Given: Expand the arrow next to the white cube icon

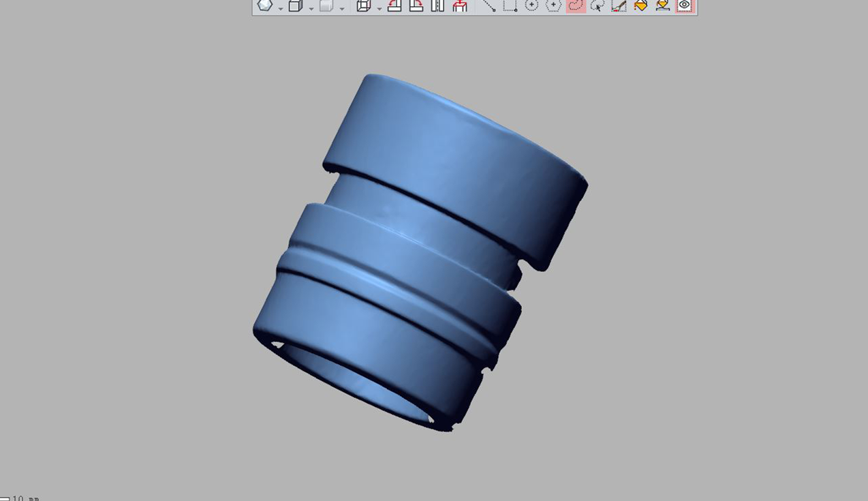Looking at the screenshot, I should (311, 8).
